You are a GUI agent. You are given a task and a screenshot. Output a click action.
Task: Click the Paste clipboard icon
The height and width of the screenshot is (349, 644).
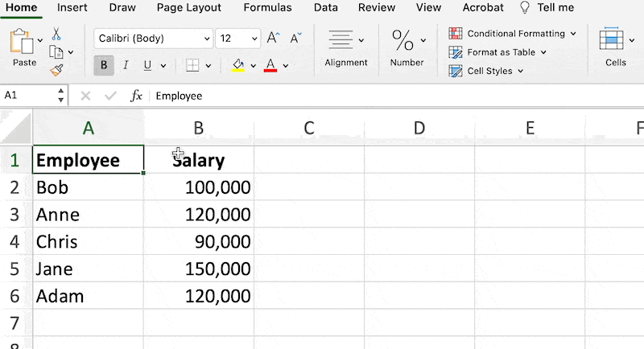(22, 41)
